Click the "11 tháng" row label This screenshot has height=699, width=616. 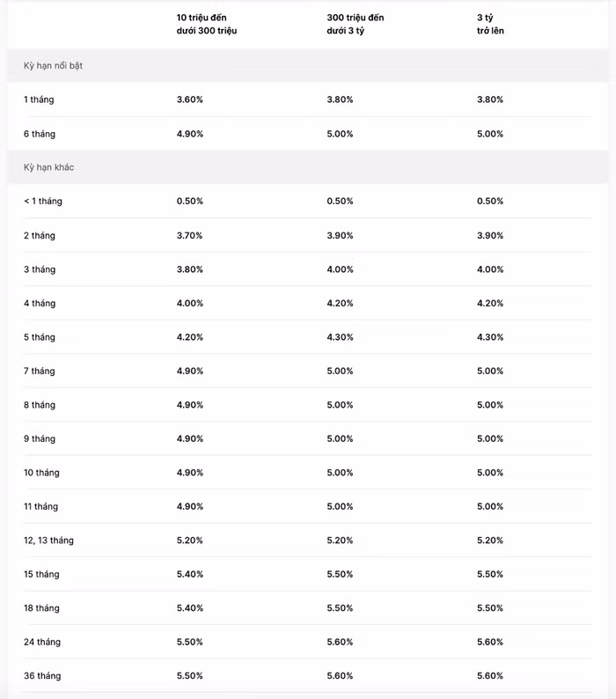[41, 507]
